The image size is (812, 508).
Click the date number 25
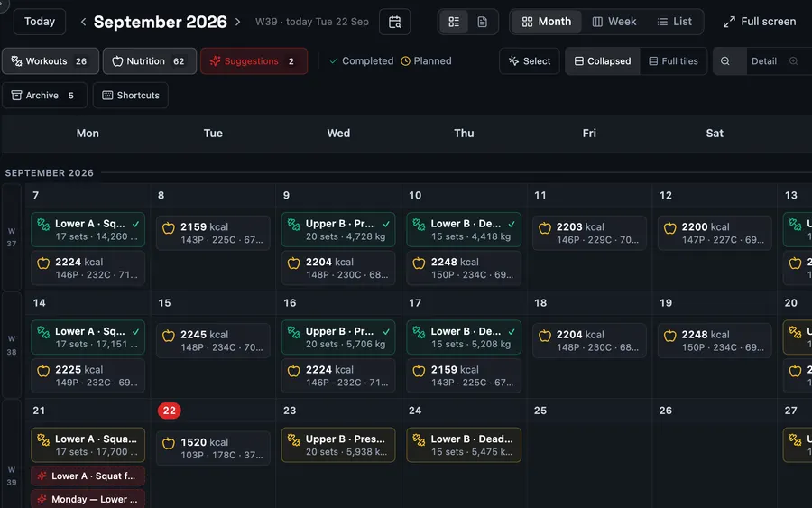540,411
